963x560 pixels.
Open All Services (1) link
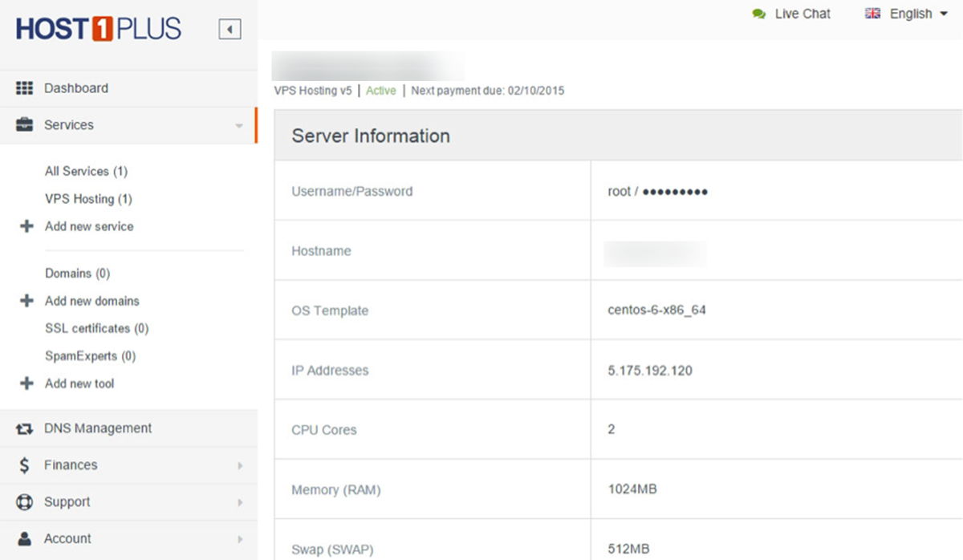(86, 171)
